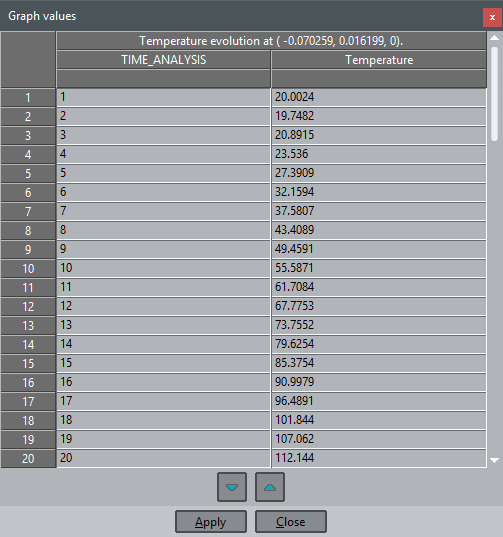
Task: Click the temperature cell 20.8915
Action: click(x=379, y=135)
